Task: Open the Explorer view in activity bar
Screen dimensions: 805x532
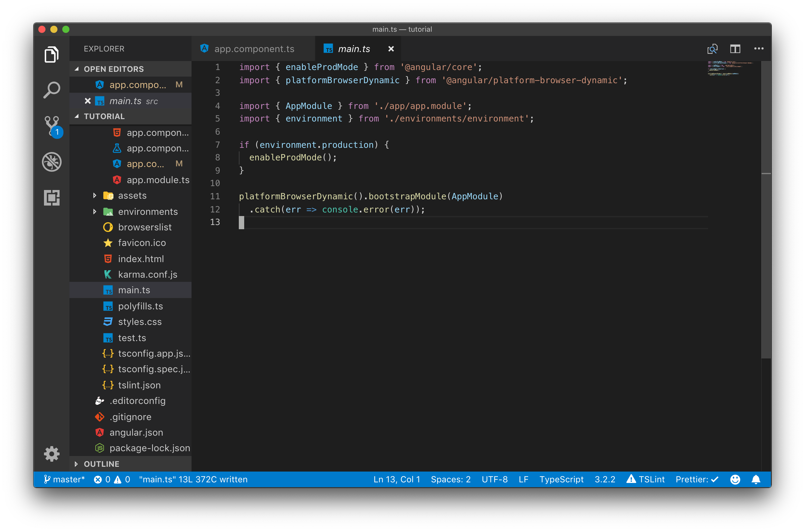Action: click(51, 54)
